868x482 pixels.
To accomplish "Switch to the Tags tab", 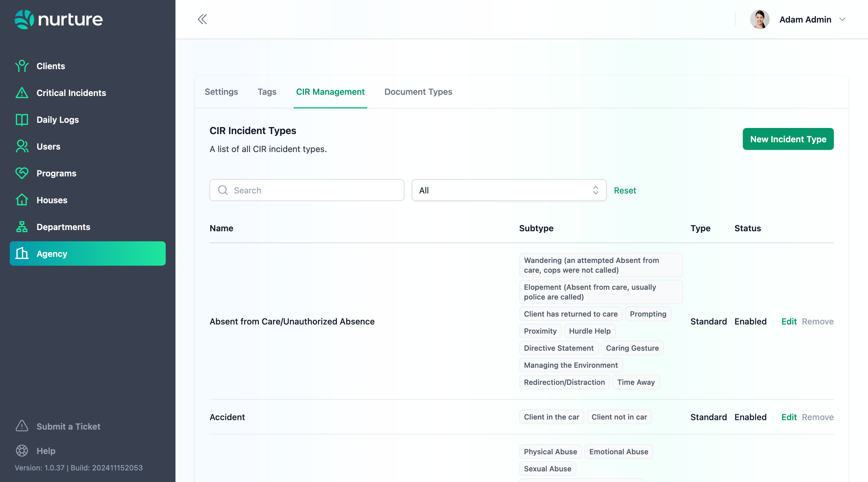I will click(x=266, y=92).
